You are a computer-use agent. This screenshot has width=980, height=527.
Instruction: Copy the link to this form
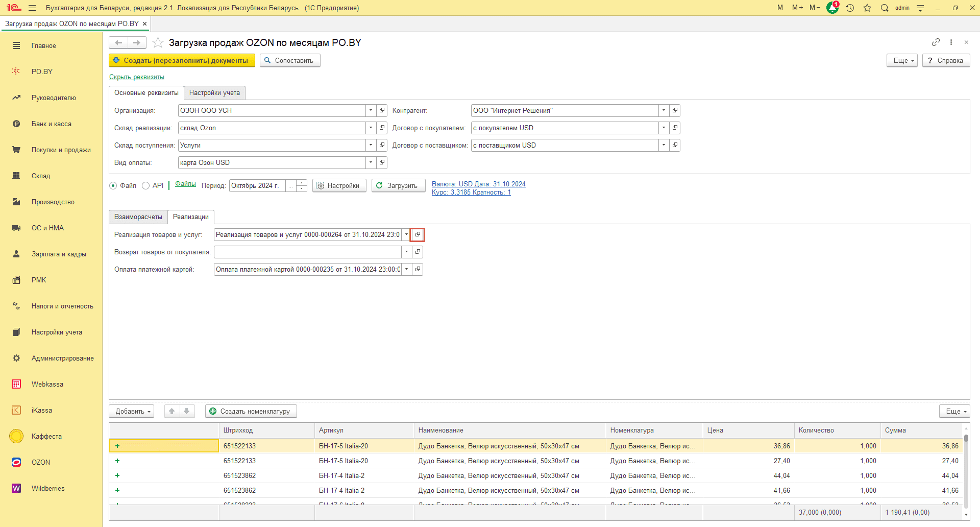(x=936, y=42)
